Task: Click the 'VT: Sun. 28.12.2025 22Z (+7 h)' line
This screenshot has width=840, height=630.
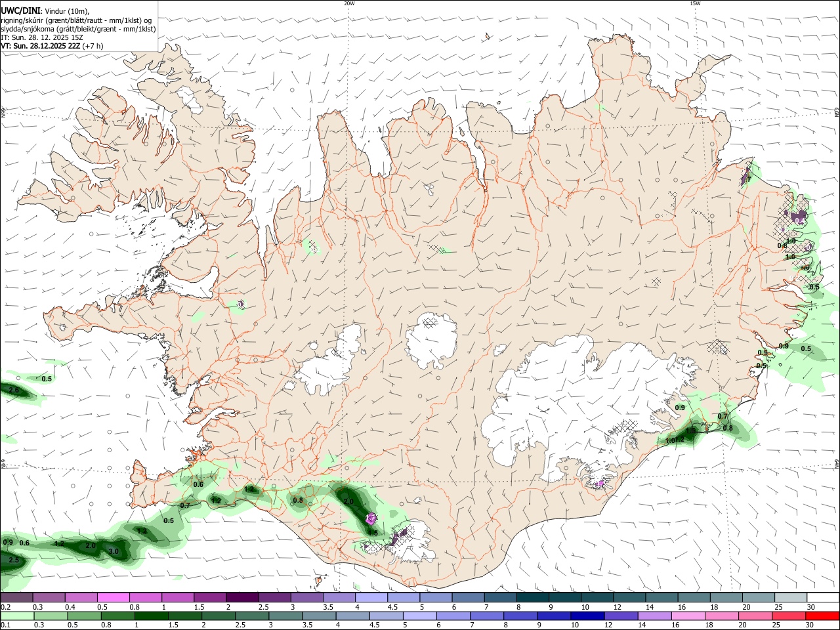Action: click(52, 46)
